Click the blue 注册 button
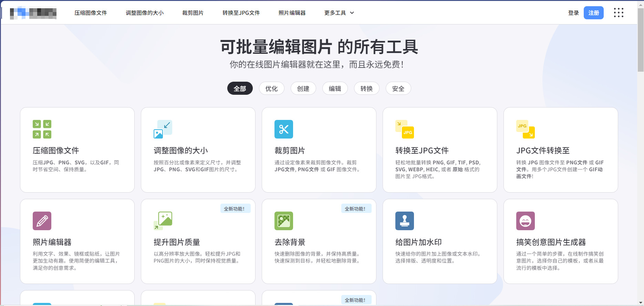Viewport: 644px width, 306px height. pyautogui.click(x=594, y=13)
